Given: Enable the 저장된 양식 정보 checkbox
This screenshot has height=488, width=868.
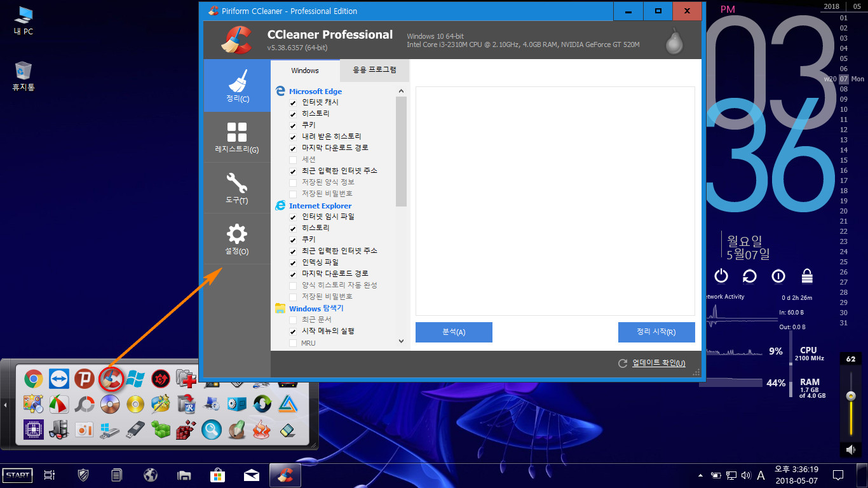Looking at the screenshot, I should pos(293,182).
